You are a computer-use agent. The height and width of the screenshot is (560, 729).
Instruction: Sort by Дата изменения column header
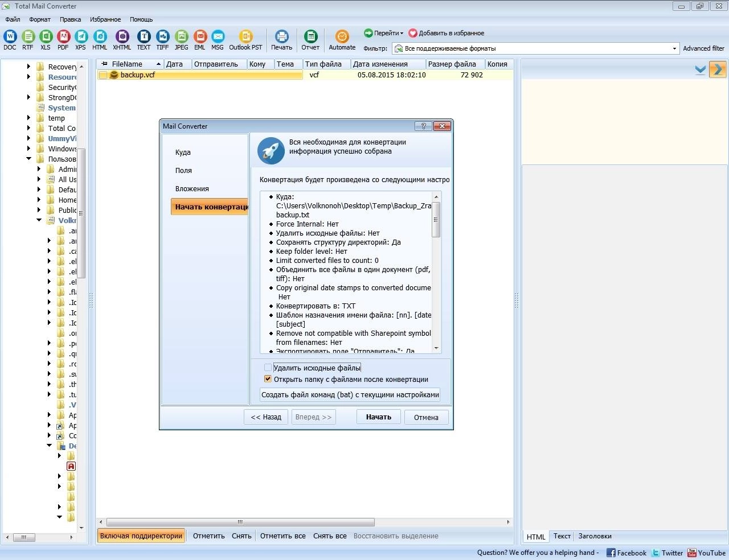click(388, 64)
